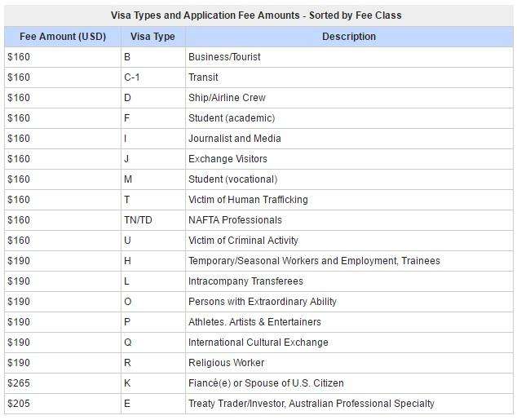Click the 'Transit' description cell
Image resolution: width=517 pixels, height=420 pixels.
349,77
